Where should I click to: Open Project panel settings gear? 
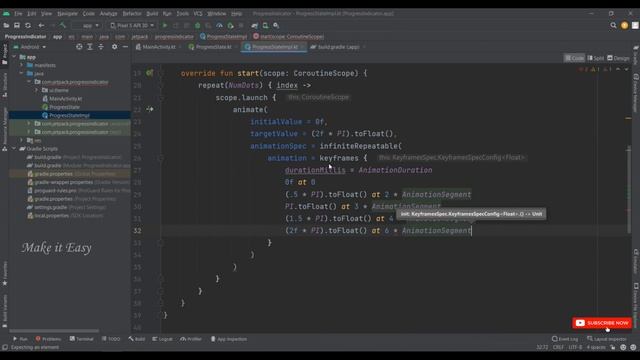(x=114, y=47)
